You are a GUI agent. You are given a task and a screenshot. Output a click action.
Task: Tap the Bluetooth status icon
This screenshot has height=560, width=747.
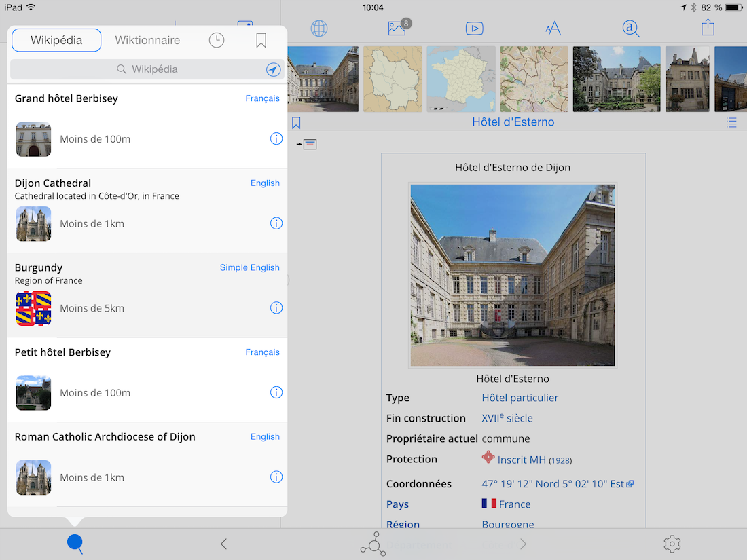(693, 7)
